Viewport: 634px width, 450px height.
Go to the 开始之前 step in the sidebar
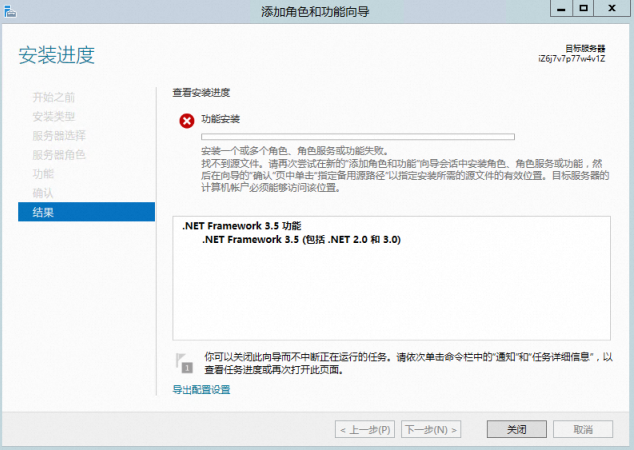click(x=53, y=97)
